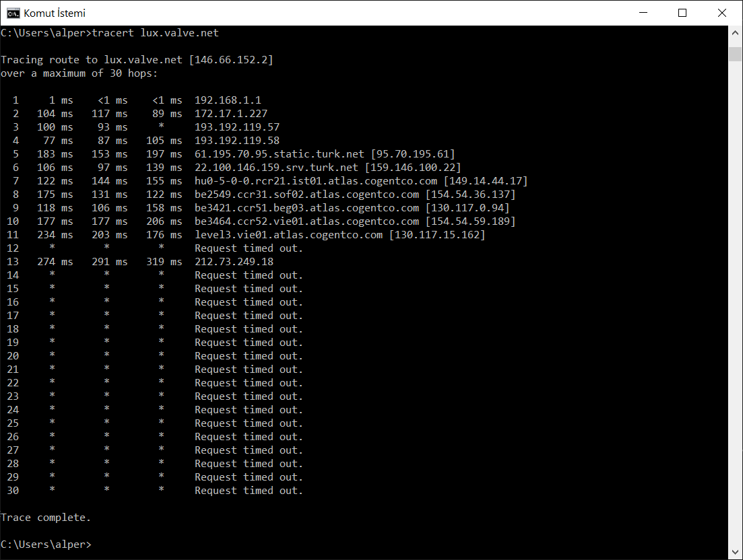This screenshot has height=560, width=743.
Task: Click hostname 61.195.70.95.static.turk.net
Action: [x=280, y=154]
